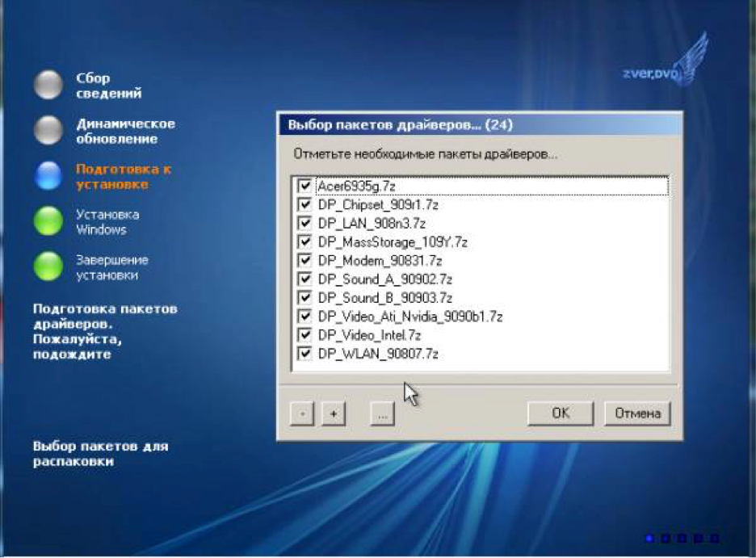Confirm driver selection with OK

coord(561,413)
